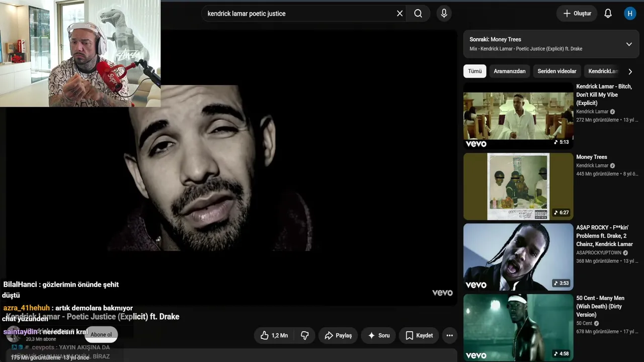Like the video with thumbs up
The width and height of the screenshot is (644, 362).
point(274,335)
